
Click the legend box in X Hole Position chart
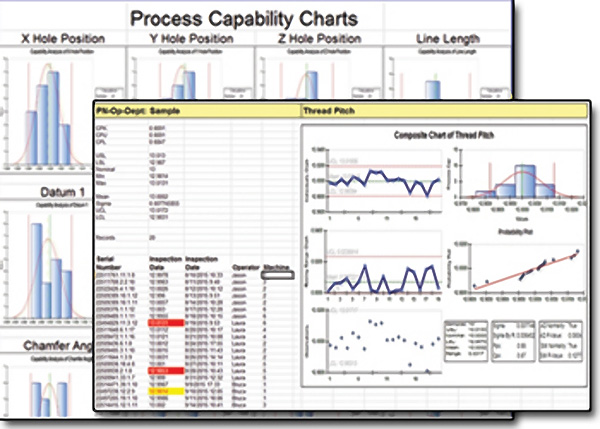pos(109,93)
